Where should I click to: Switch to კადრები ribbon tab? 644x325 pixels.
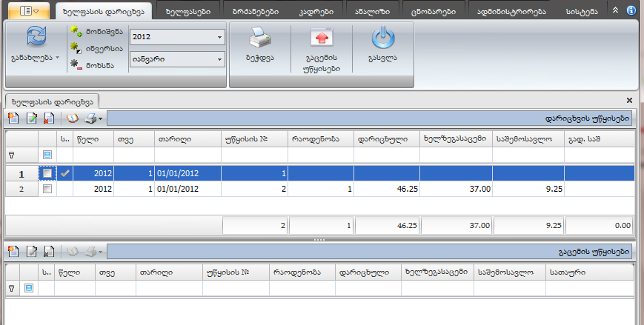(316, 12)
